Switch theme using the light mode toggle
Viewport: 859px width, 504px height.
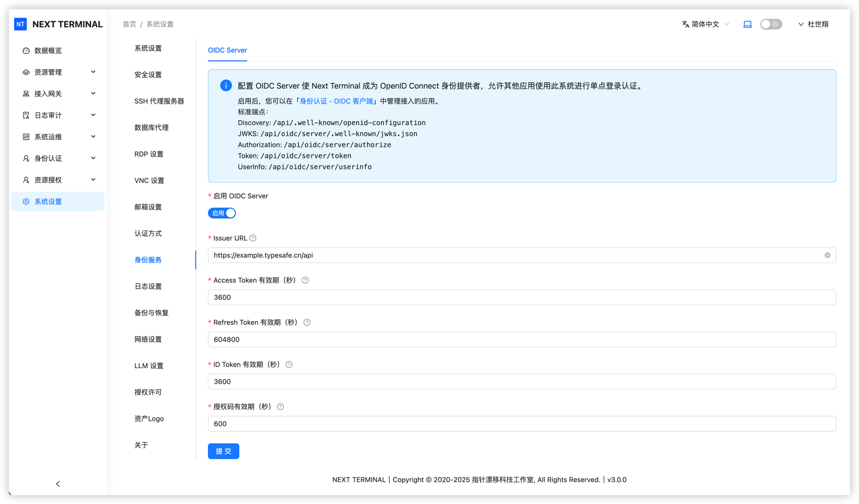[x=771, y=24]
